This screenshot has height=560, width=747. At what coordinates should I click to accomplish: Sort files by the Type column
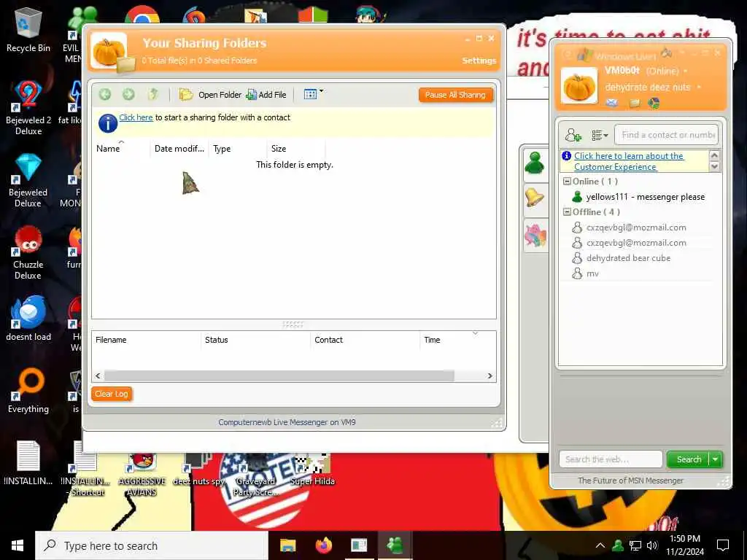point(237,149)
